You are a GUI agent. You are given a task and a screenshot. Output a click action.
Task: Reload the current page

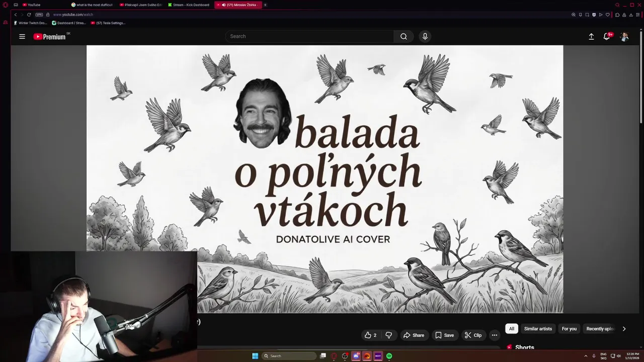[29, 15]
